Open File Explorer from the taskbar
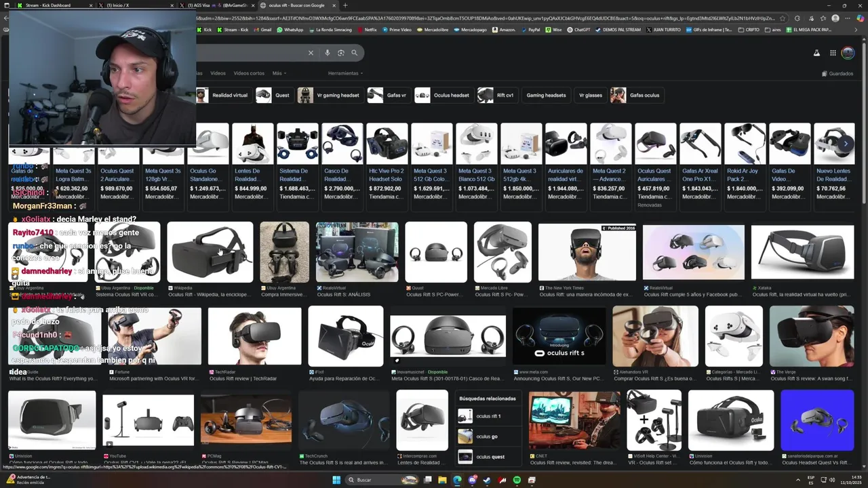 tap(442, 480)
